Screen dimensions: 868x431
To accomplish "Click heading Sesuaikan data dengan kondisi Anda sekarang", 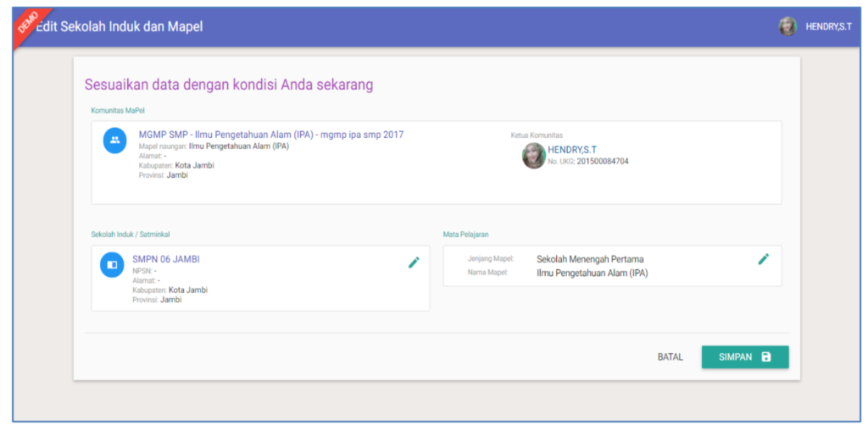I will point(229,85).
